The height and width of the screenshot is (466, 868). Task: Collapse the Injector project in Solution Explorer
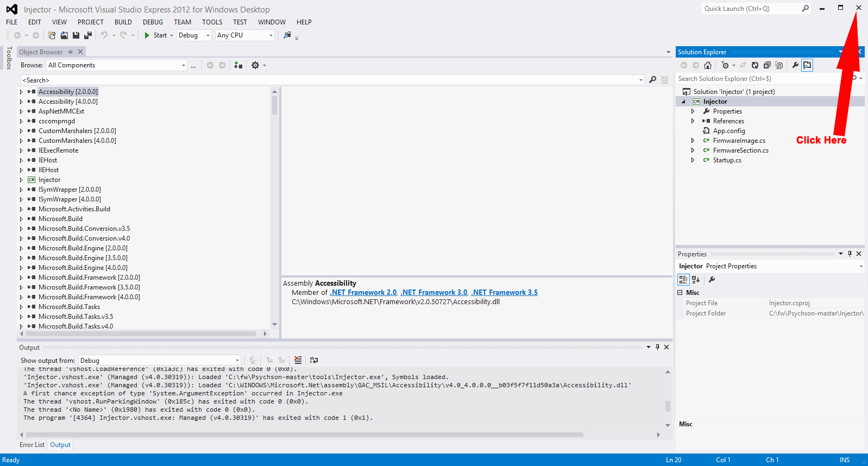(683, 102)
